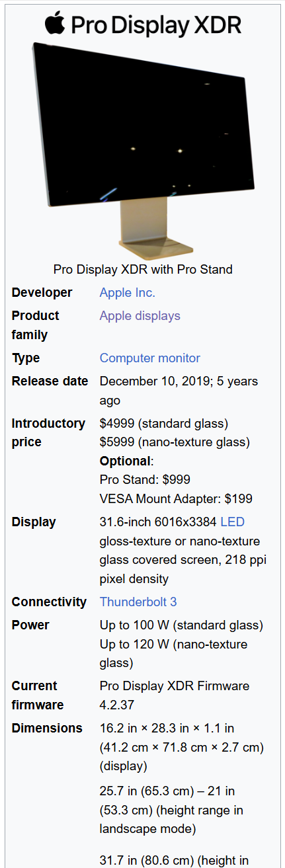Click the Dimensions row label
Image resolution: width=285 pixels, height=868 pixels.
point(47,728)
